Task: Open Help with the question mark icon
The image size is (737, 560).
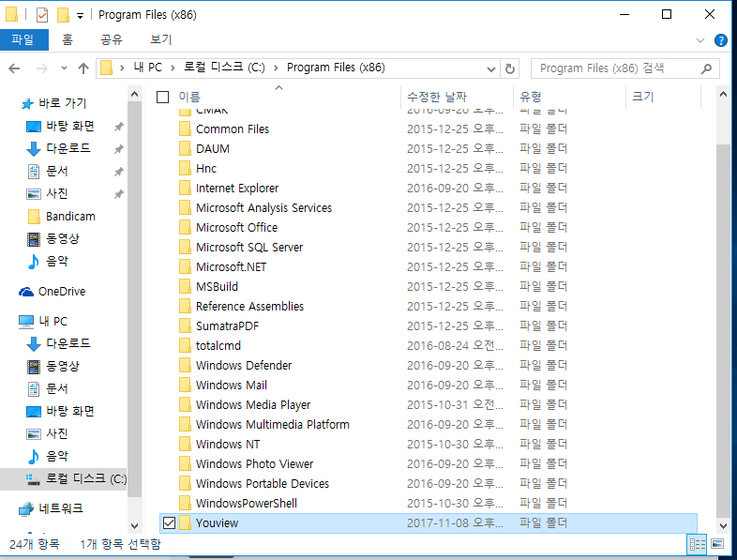Action: [x=720, y=40]
